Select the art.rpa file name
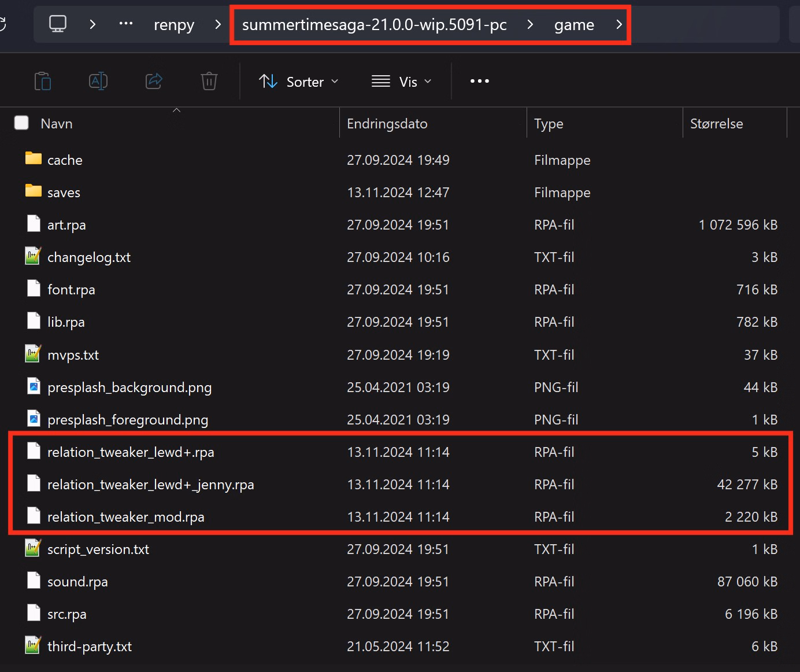This screenshot has width=800, height=672. click(x=66, y=225)
